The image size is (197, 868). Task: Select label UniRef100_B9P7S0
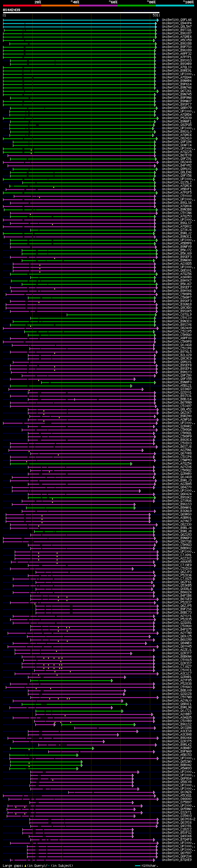(x=177, y=47)
